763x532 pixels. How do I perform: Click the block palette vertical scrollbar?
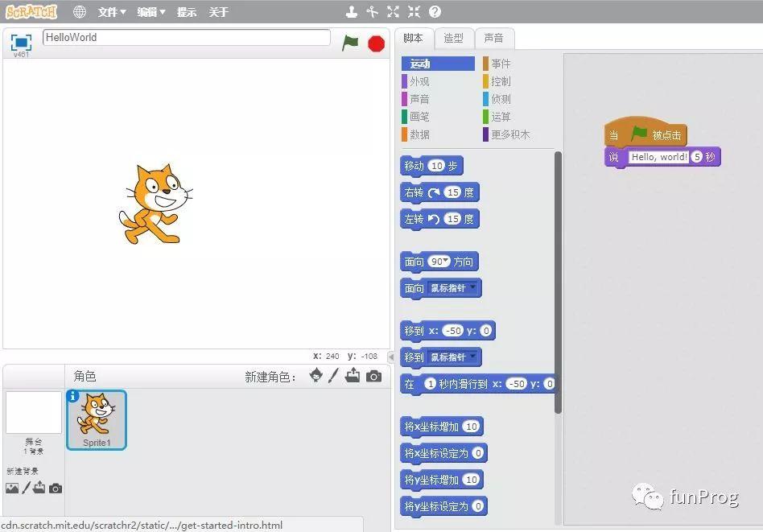pyautogui.click(x=558, y=282)
